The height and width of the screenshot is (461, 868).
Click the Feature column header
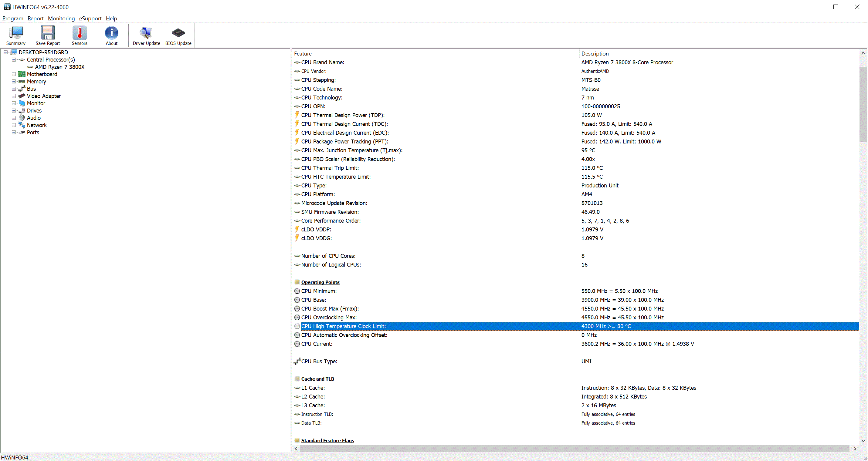coord(436,54)
